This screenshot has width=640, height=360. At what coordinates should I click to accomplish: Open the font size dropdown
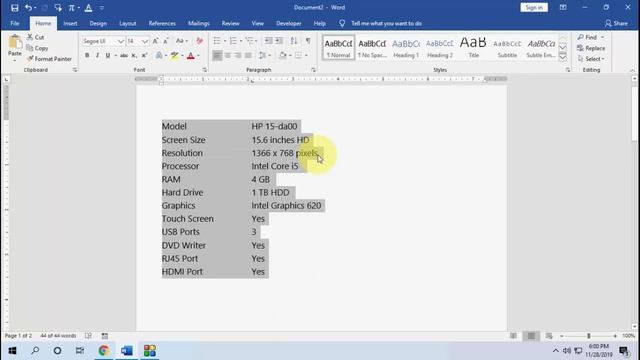point(145,41)
